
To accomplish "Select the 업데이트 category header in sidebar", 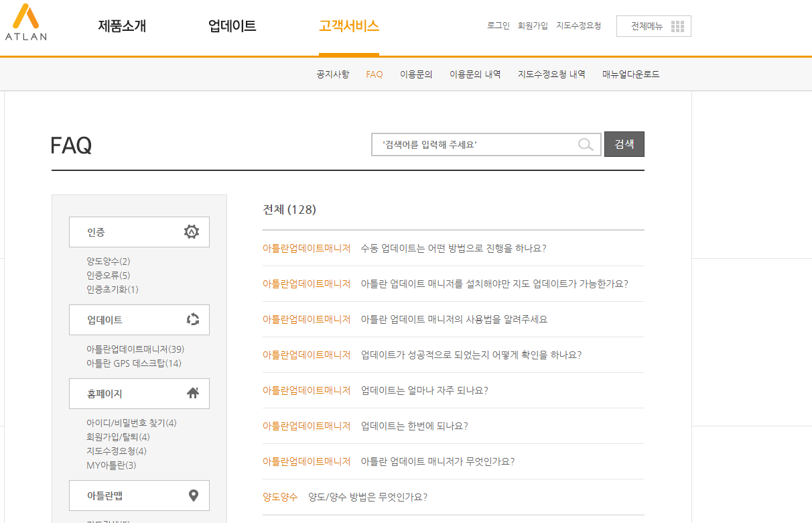I will (139, 320).
